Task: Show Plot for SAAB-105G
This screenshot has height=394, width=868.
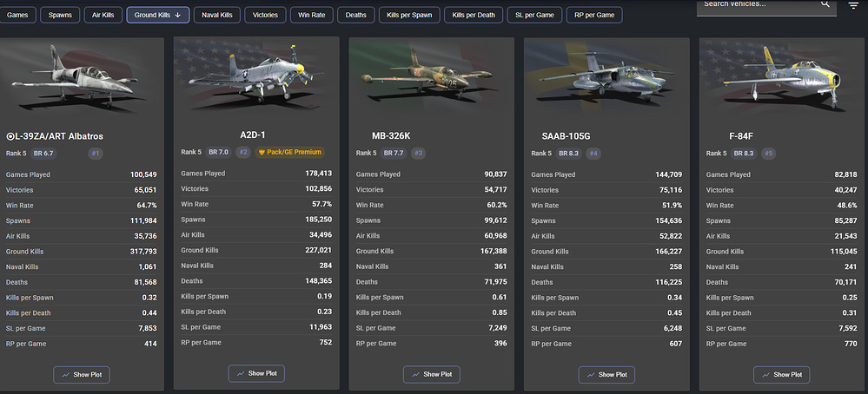Action: pos(606,375)
